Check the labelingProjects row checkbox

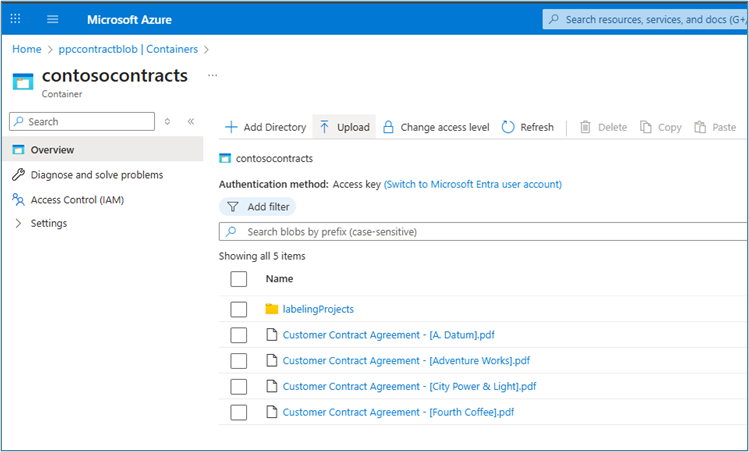click(238, 309)
